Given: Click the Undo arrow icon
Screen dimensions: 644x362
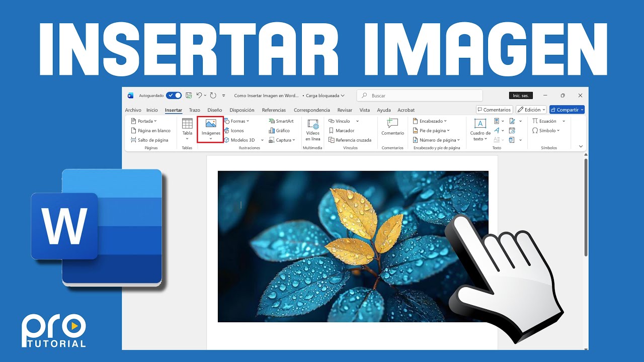Looking at the screenshot, I should pyautogui.click(x=199, y=96).
